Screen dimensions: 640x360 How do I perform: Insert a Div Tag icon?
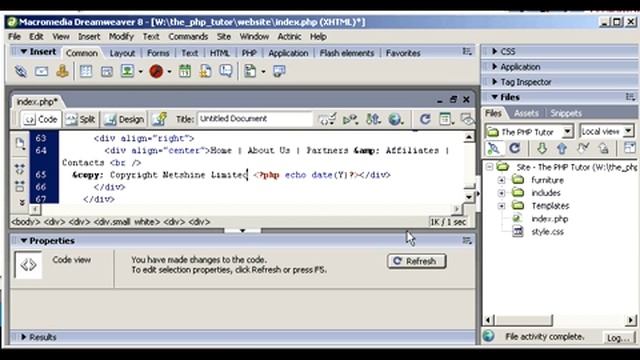pos(107,72)
